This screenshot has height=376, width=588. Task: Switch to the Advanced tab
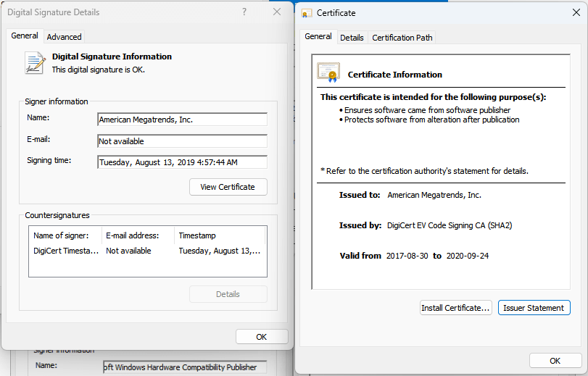(x=64, y=37)
